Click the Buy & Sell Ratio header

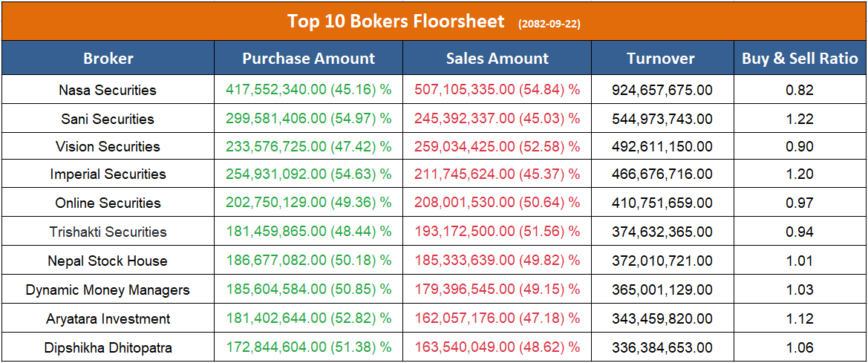[800, 59]
